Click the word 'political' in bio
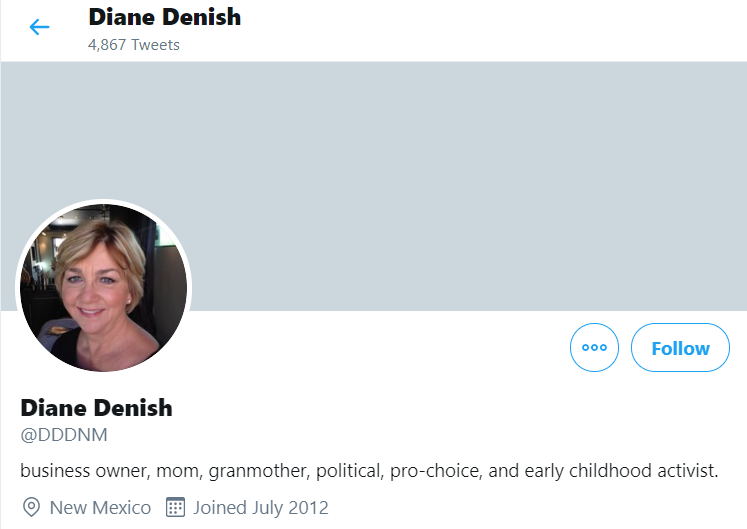The width and height of the screenshot is (747, 529). tap(350, 471)
